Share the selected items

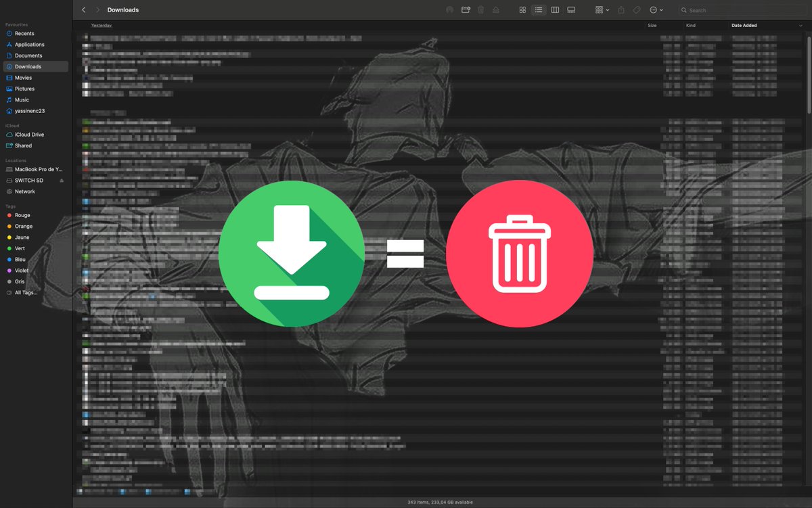click(621, 9)
